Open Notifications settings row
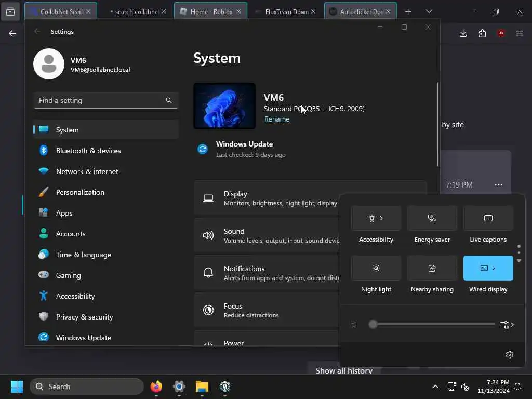Image resolution: width=532 pixels, height=399 pixels. (x=267, y=273)
